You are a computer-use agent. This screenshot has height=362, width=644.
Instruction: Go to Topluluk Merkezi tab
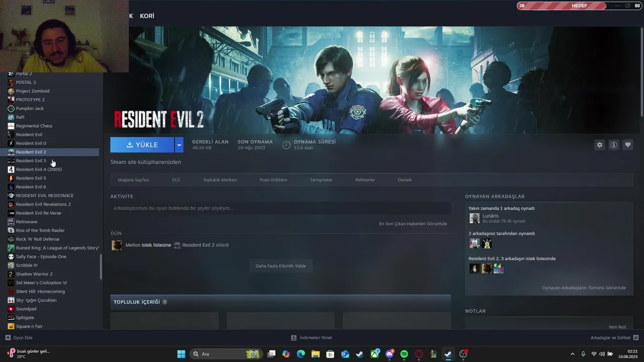(x=220, y=180)
